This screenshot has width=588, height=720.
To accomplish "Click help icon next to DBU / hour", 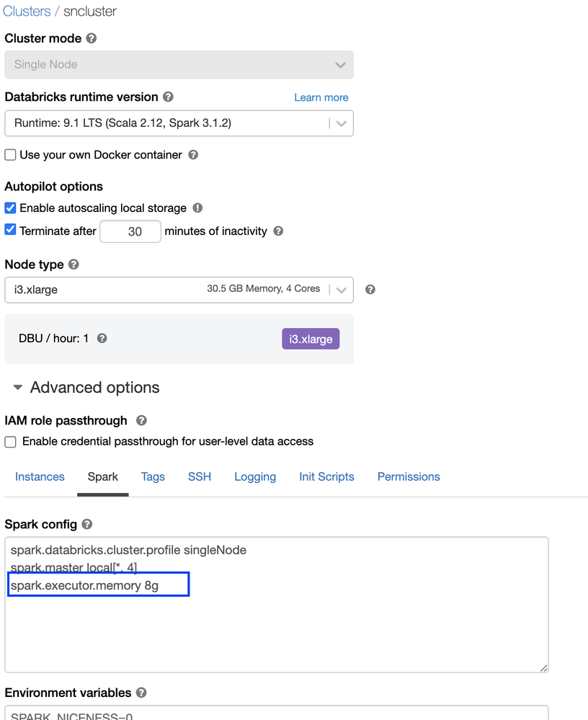I will pos(102,338).
